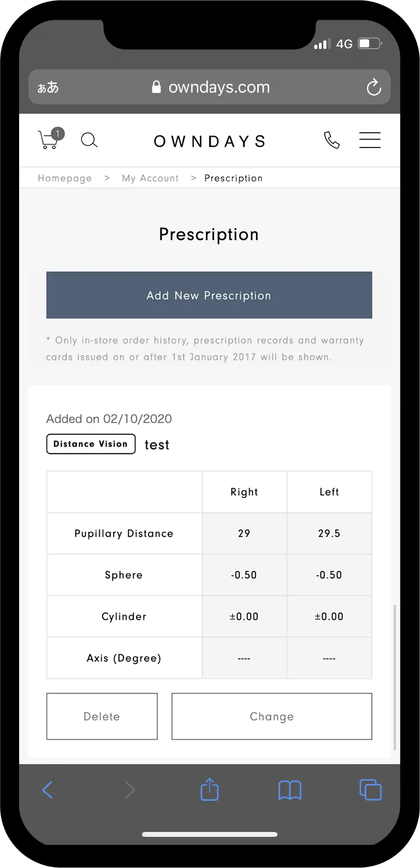Go to Homepage breadcrumb
Viewport: 420px width, 868px height.
pos(65,178)
